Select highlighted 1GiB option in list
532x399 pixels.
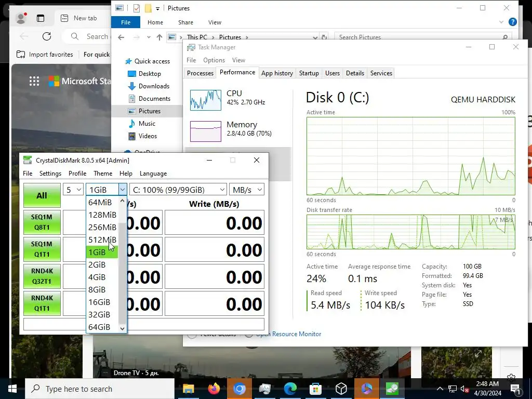click(x=102, y=252)
